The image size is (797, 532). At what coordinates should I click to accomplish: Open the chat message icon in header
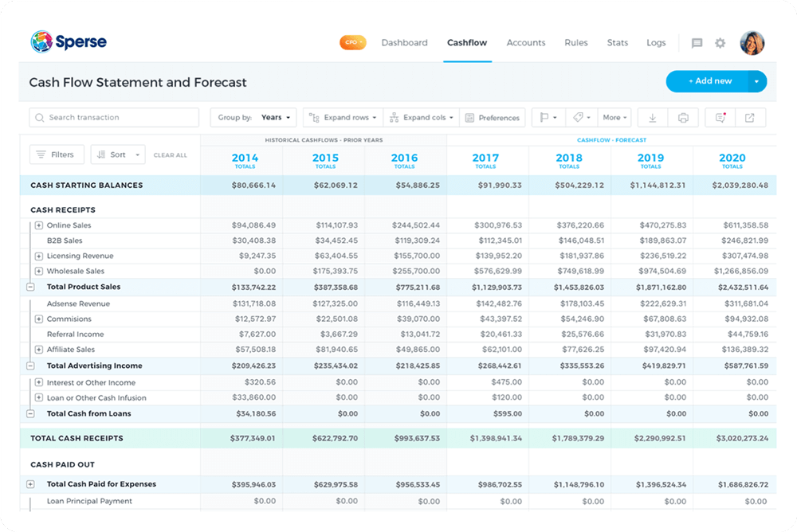point(697,43)
